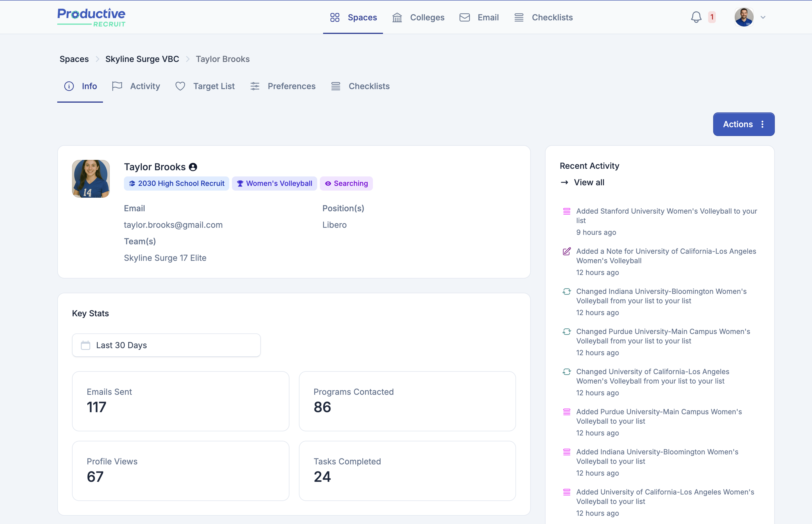Click the trophy icon in Women's Volleyball badge
This screenshot has height=524, width=812.
(x=240, y=184)
